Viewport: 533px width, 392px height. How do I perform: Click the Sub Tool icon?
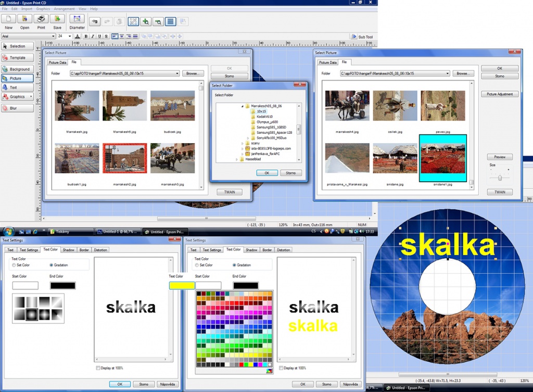(354, 37)
